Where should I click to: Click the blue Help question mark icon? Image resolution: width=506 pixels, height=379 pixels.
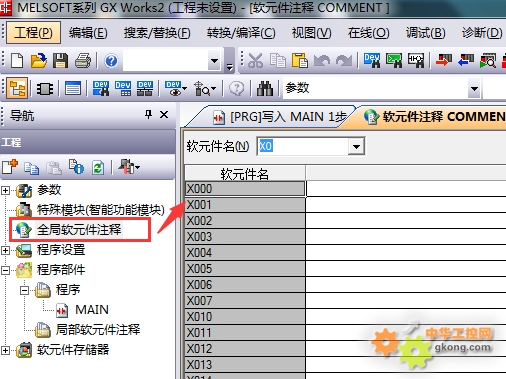click(x=111, y=61)
